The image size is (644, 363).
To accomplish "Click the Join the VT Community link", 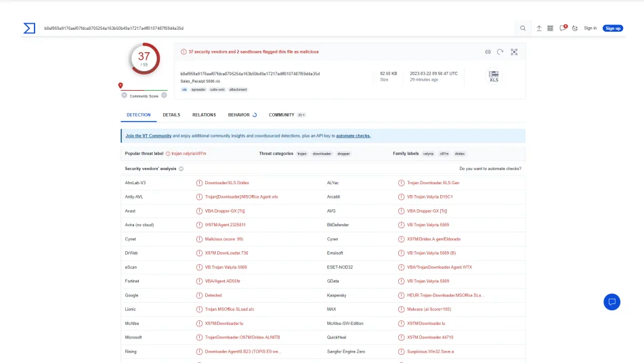I will [148, 136].
